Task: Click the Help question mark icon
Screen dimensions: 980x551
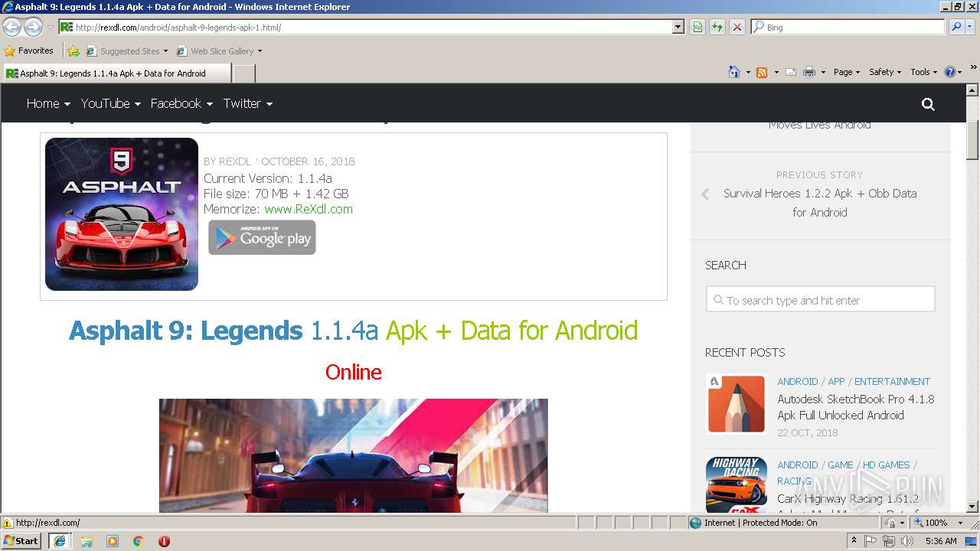Action: pos(950,72)
